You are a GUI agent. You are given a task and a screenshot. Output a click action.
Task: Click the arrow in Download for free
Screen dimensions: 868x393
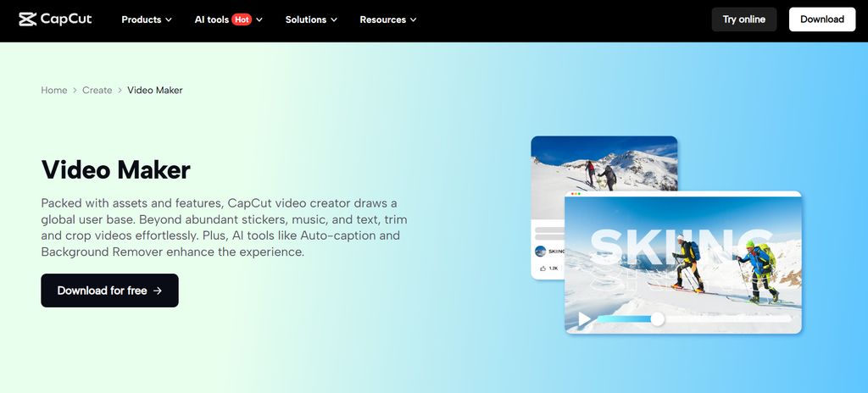(x=158, y=291)
